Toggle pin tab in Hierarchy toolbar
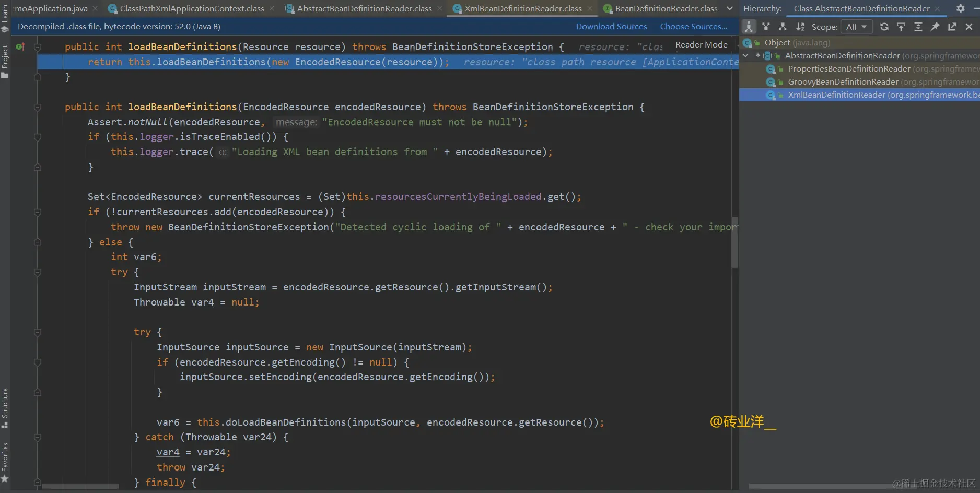Viewport: 980px width, 493px height. click(935, 27)
